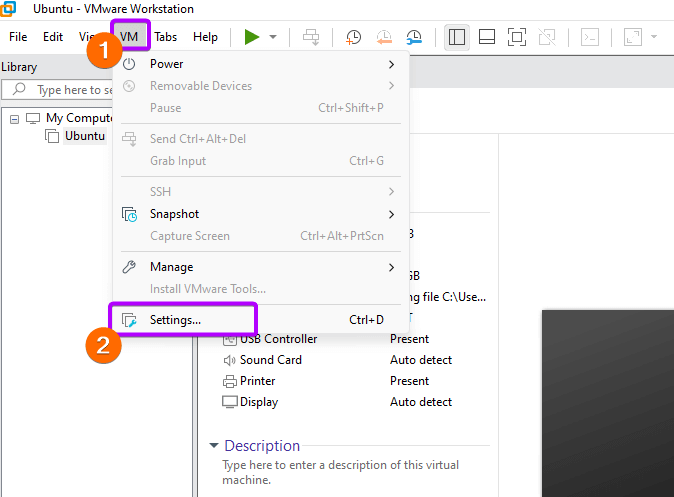Viewport: 674px width, 497px height.
Task: Click the Send Ctrl+Alt+Del toolbar icon
Action: (311, 37)
